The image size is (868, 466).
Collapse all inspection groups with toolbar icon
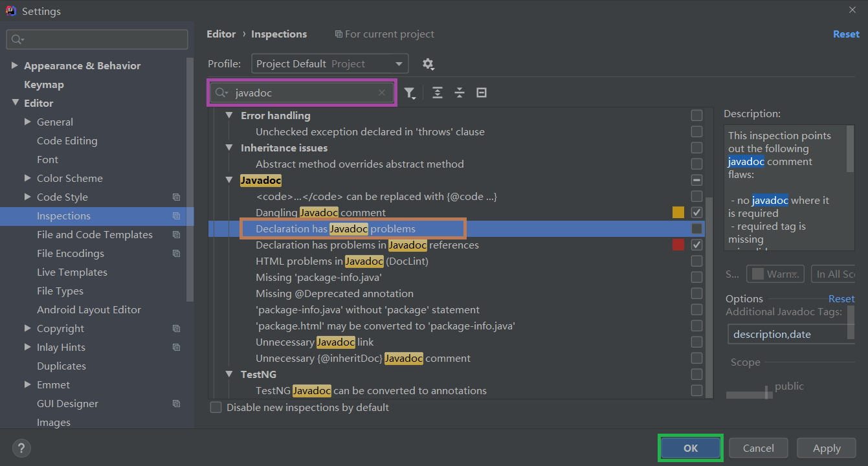tap(459, 93)
